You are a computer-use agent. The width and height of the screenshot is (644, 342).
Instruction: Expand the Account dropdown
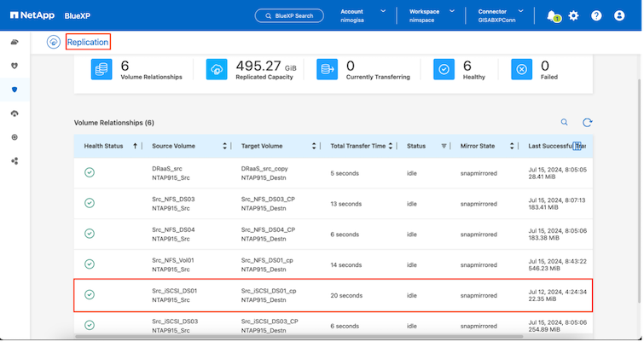tap(382, 11)
